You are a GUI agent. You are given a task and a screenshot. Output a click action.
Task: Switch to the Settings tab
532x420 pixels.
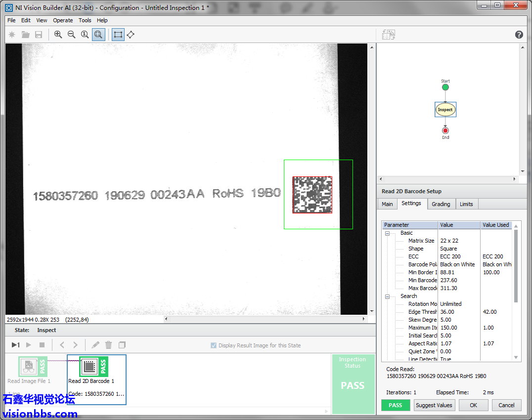tap(411, 204)
